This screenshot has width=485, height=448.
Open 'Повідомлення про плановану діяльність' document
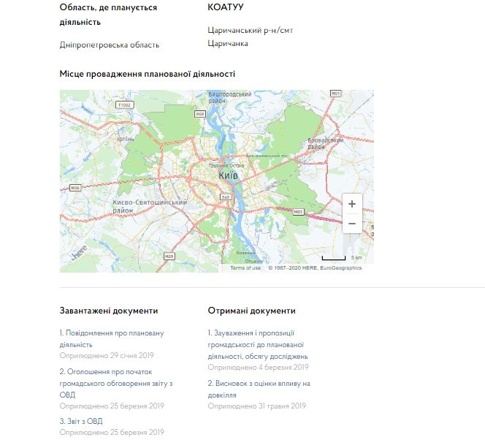[112, 339]
